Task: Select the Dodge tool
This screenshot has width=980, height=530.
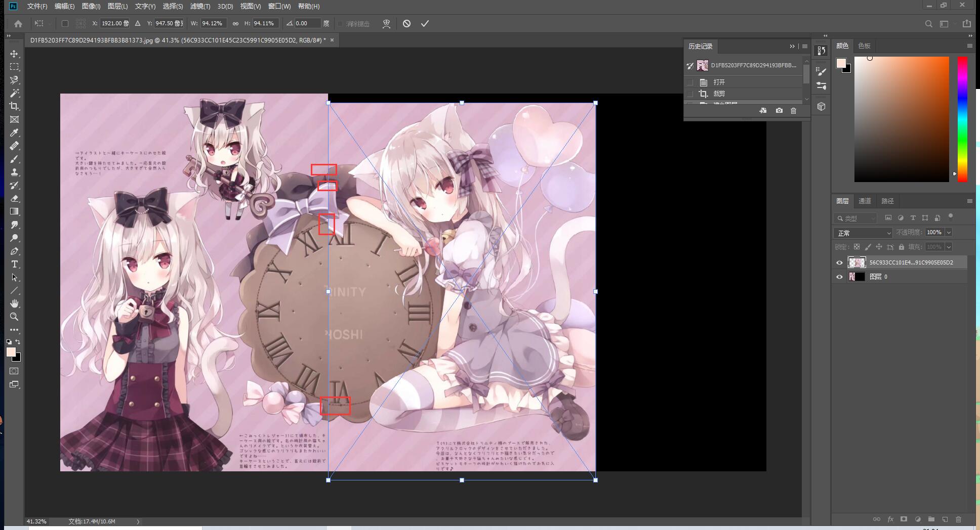Action: (14, 238)
